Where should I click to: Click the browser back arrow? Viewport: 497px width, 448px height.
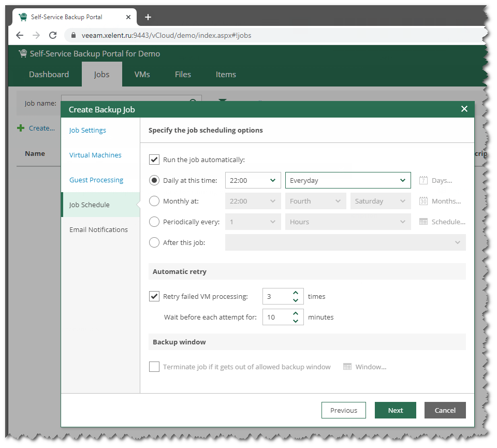pyautogui.click(x=20, y=35)
